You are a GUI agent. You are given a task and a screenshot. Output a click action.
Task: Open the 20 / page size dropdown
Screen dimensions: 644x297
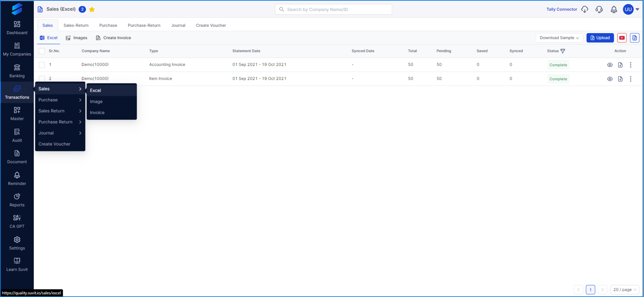624,290
